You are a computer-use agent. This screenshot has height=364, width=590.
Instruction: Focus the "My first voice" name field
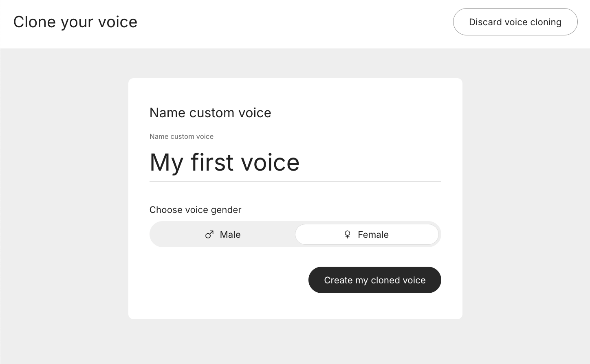(x=295, y=162)
